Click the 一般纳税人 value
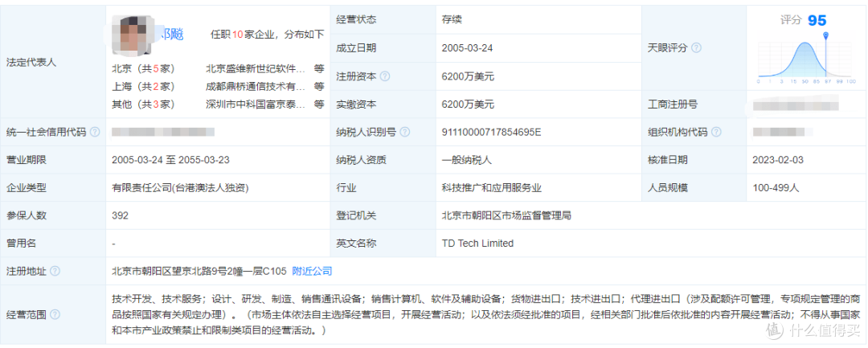The width and height of the screenshot is (868, 348). click(x=467, y=160)
